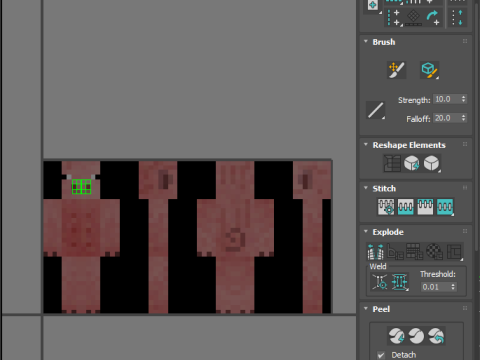Click the Detach label text
This screenshot has width=480, height=360.
404,355
